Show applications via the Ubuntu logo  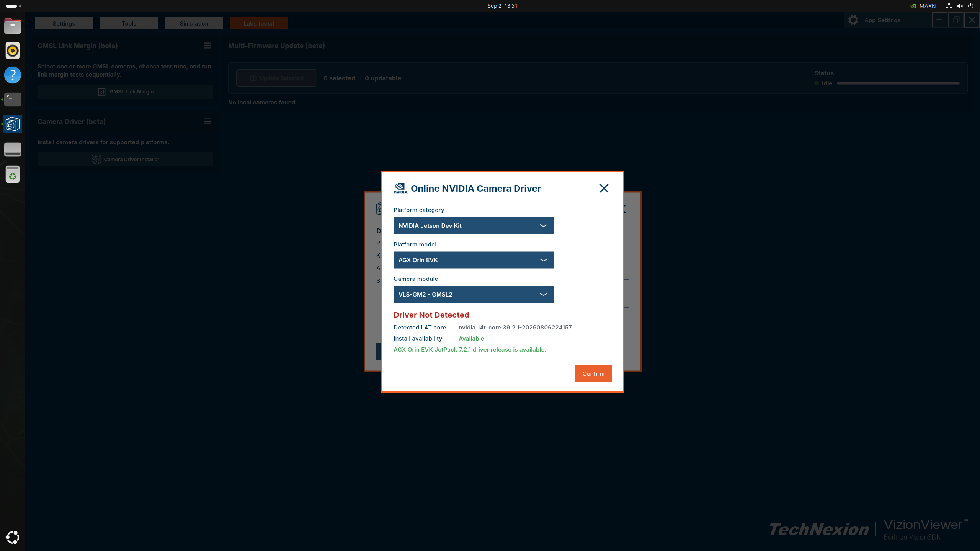tap(13, 537)
